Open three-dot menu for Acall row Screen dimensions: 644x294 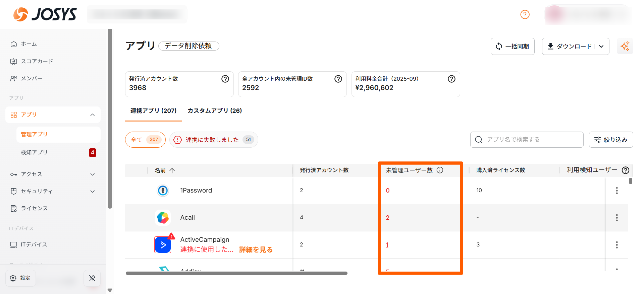(616, 218)
